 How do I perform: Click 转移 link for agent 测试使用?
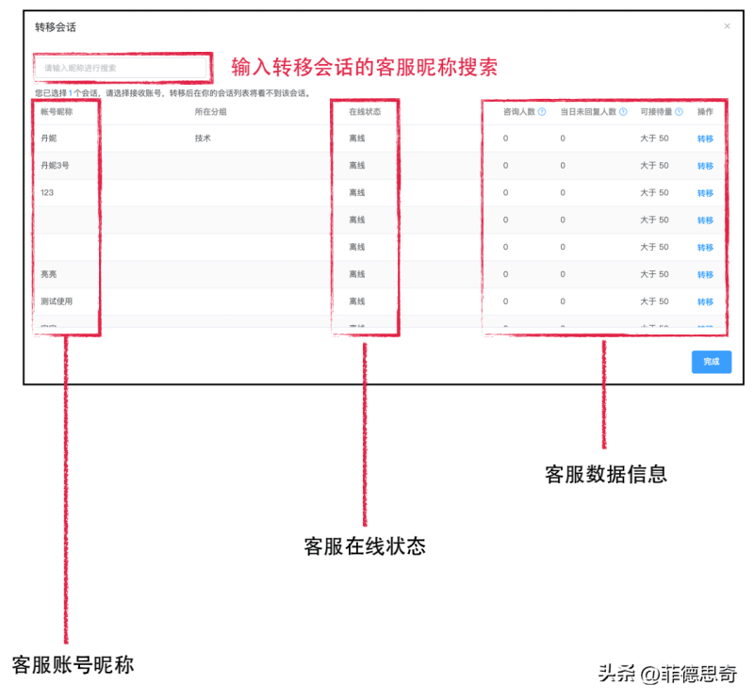coord(702,301)
